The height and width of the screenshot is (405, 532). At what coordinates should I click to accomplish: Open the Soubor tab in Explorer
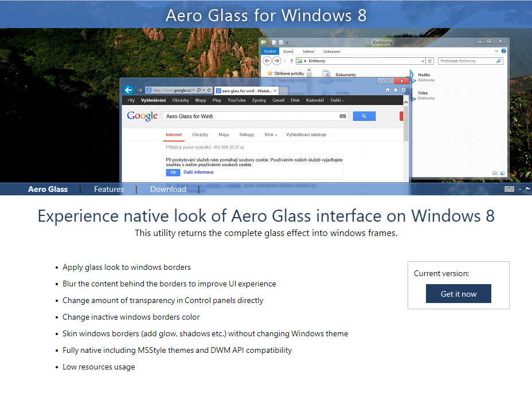tap(270, 51)
